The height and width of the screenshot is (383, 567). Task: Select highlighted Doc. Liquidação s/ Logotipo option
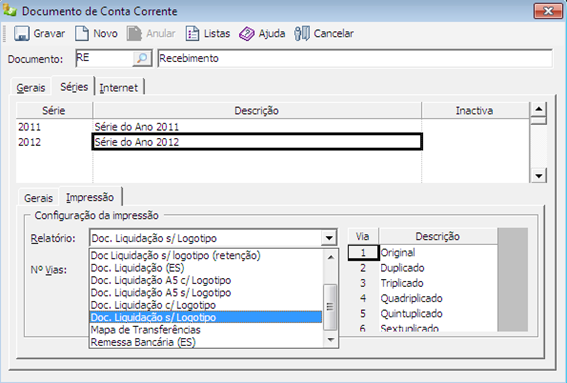point(205,317)
